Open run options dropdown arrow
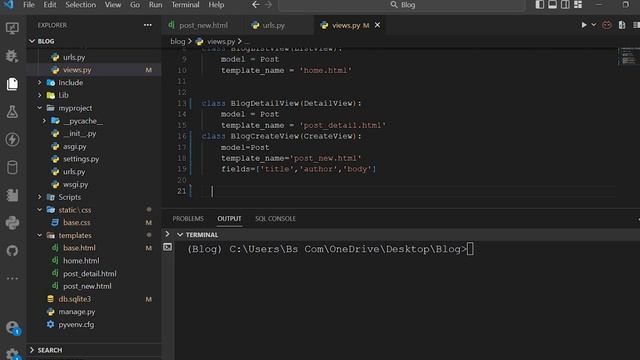640x360 pixels. coord(594,25)
